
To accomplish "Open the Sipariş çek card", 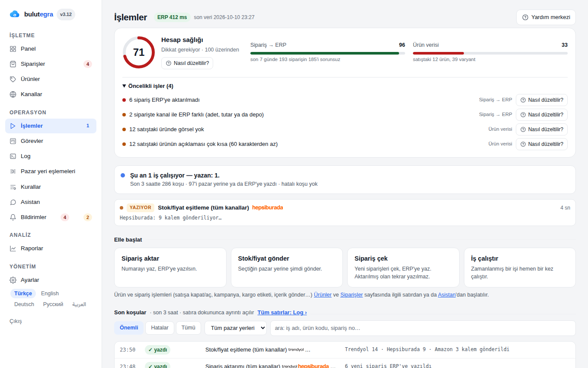I will coord(403,268).
